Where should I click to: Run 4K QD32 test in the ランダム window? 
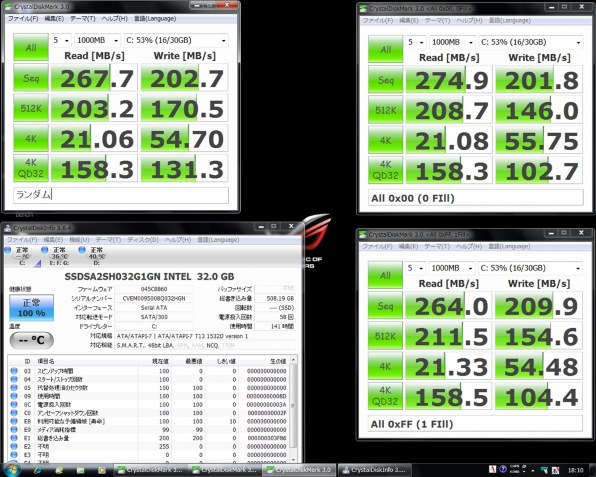coord(31,168)
